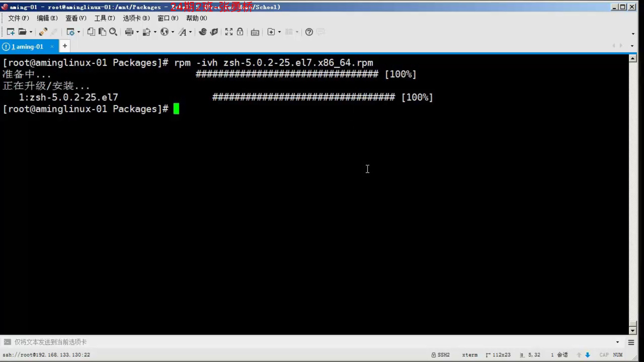Click the blue download arrow status icon
This screenshot has height=362, width=644.
pos(587,355)
